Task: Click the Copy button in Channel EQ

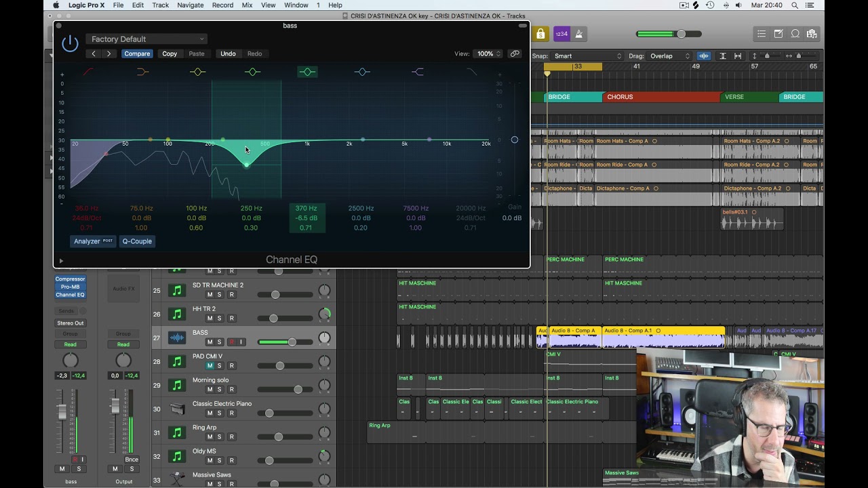Action: (170, 54)
